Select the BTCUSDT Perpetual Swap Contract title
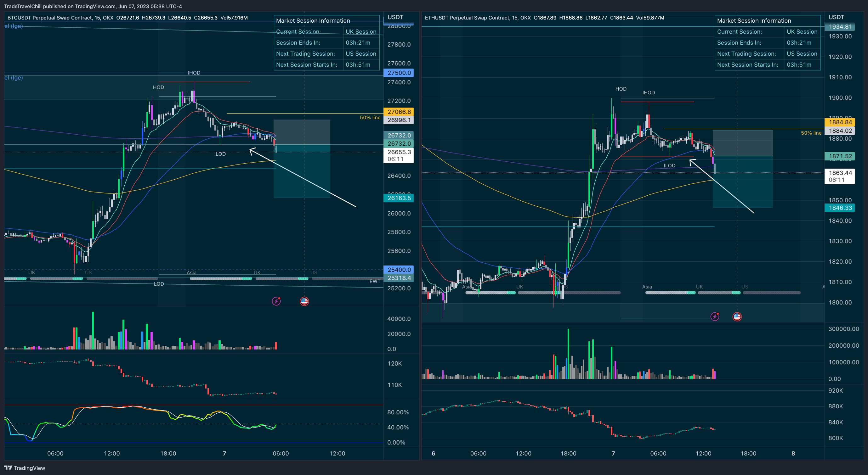This screenshot has height=475, width=868. [x=50, y=18]
